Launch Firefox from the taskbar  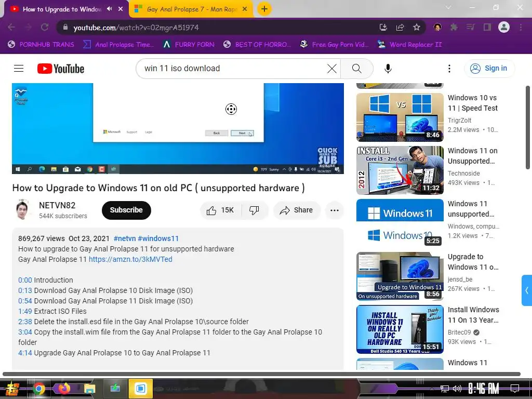[64, 389]
